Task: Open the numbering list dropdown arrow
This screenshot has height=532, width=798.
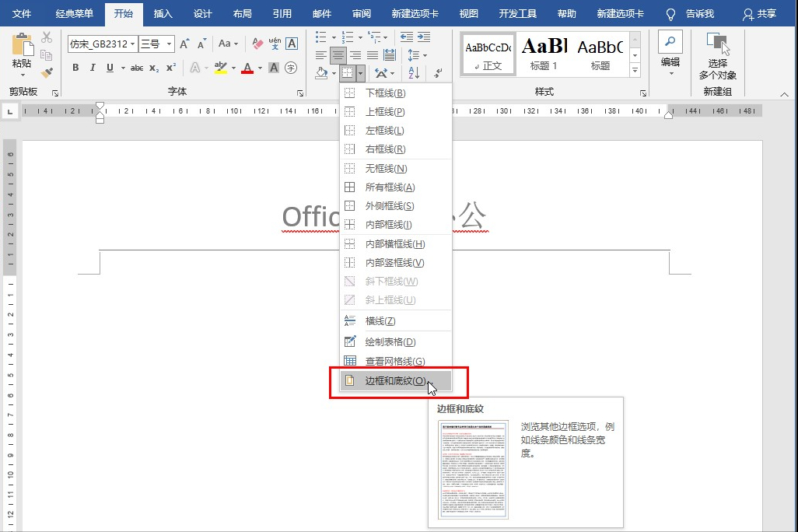Action: pyautogui.click(x=360, y=37)
